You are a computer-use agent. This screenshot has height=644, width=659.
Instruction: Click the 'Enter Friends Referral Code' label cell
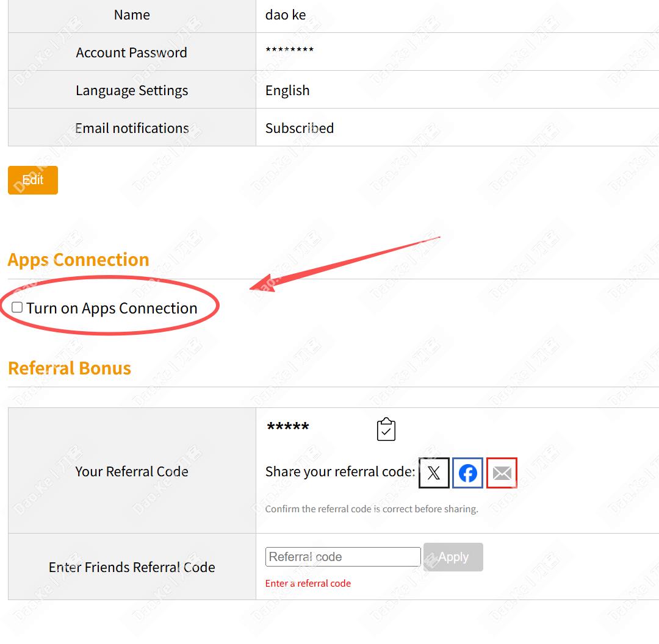132,567
